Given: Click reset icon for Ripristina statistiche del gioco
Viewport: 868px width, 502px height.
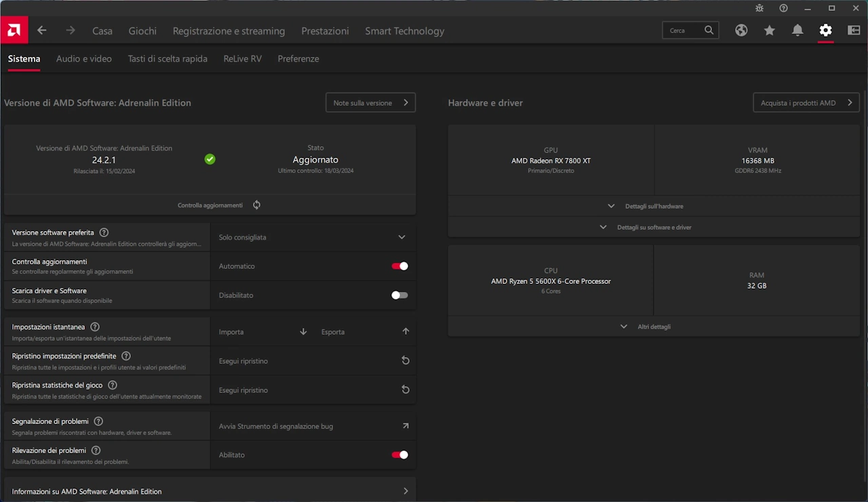Looking at the screenshot, I should (406, 390).
